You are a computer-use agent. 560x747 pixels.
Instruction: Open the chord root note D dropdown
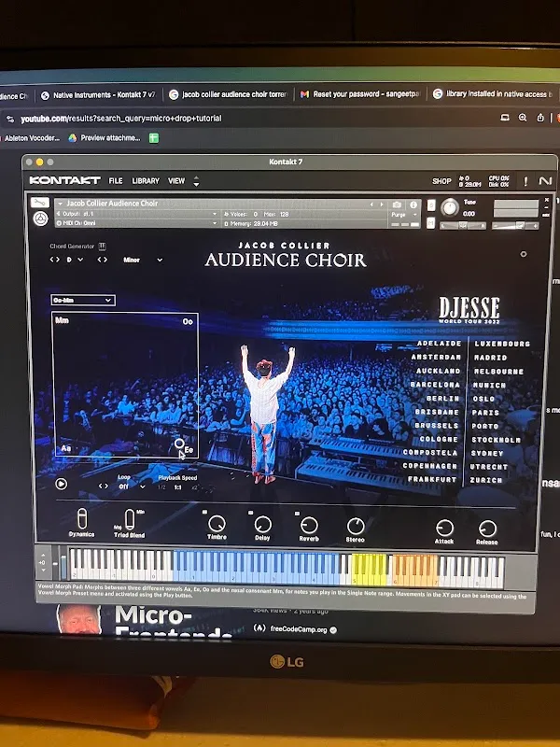[75, 260]
